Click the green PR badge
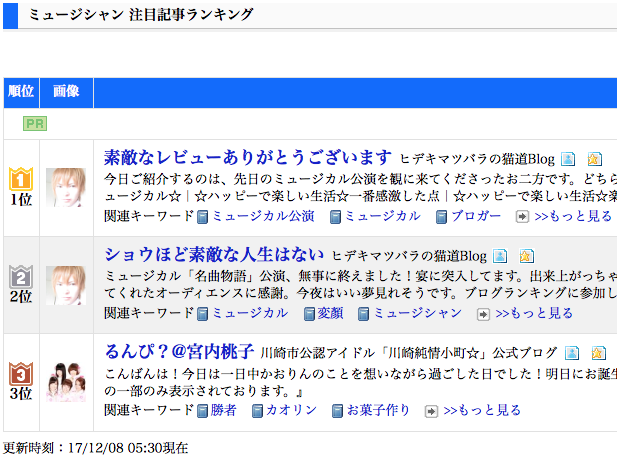Screen dimensions: 617x464 coord(35,124)
